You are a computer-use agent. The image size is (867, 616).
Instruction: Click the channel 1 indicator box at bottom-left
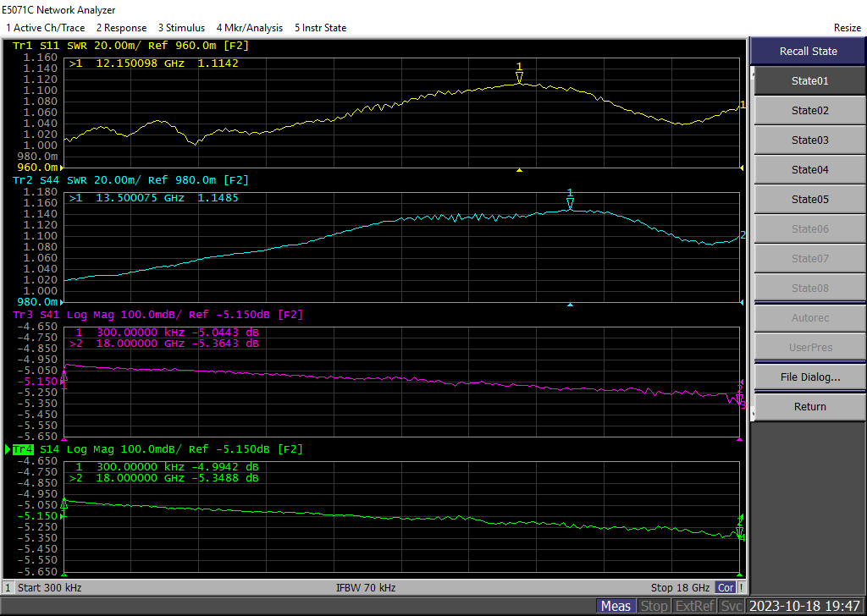(8, 587)
